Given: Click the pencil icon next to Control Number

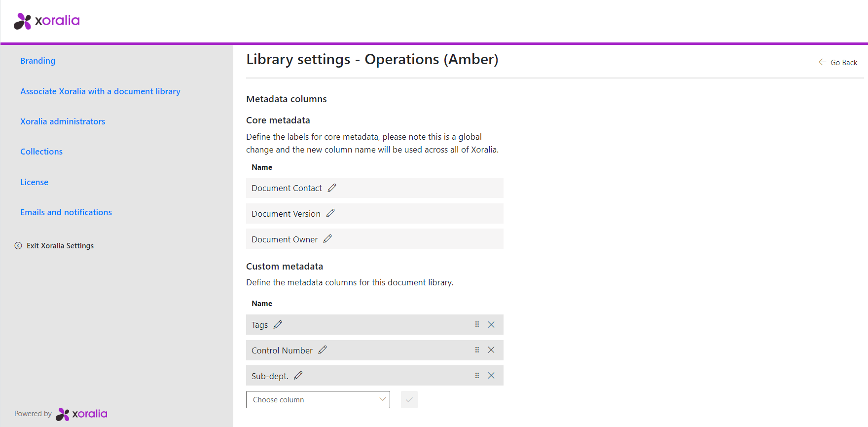Looking at the screenshot, I should click(x=323, y=350).
